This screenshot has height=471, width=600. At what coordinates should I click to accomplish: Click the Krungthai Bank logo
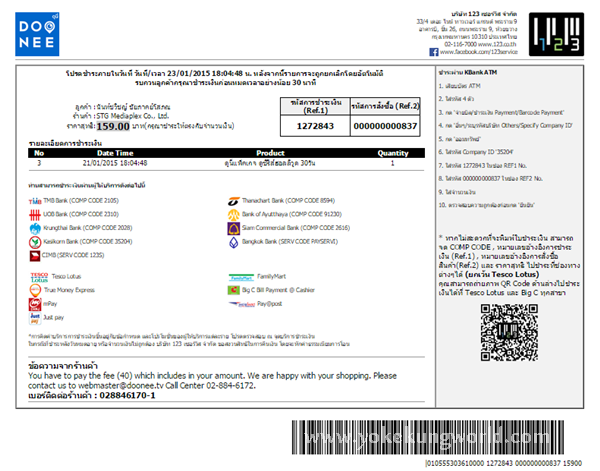[33, 228]
